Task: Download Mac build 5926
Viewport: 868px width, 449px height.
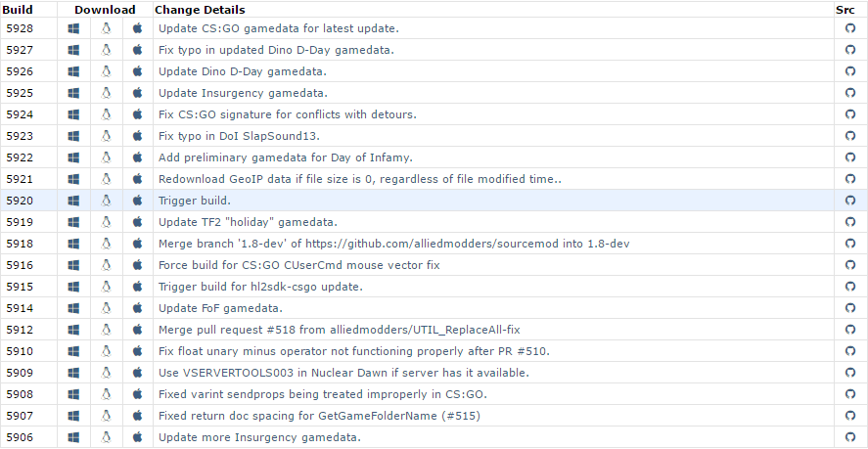Action: click(138, 71)
